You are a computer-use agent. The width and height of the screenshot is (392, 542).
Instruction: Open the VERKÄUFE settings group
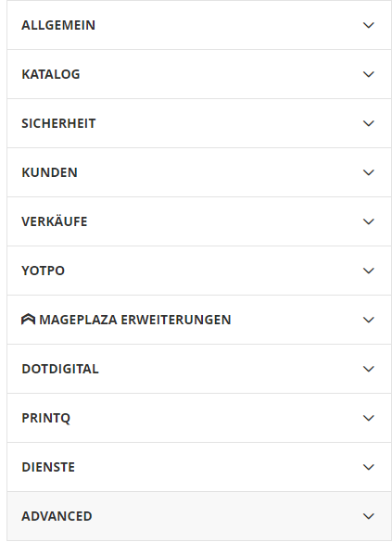pyautogui.click(x=55, y=221)
